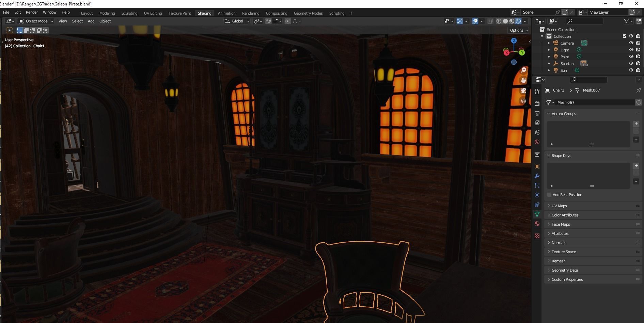Open the viewport Add menu
This screenshot has width=644, height=323.
click(x=91, y=21)
